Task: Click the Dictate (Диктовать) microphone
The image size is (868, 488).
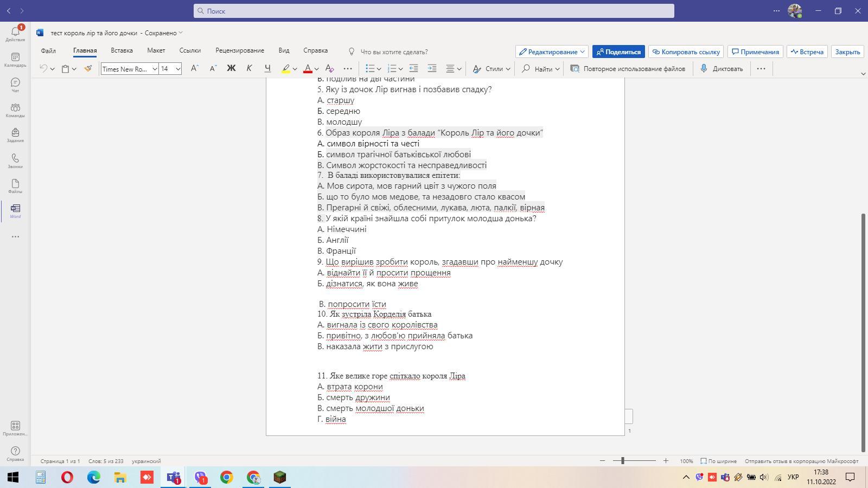Action: [x=722, y=69]
